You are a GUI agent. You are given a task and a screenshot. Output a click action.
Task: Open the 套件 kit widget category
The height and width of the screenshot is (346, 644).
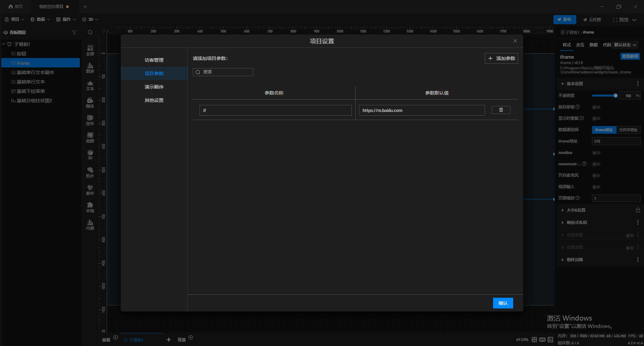coord(90,190)
